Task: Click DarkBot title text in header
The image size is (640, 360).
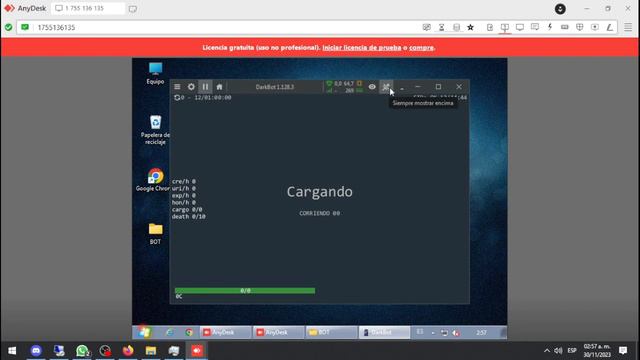Action: pyautogui.click(x=275, y=87)
